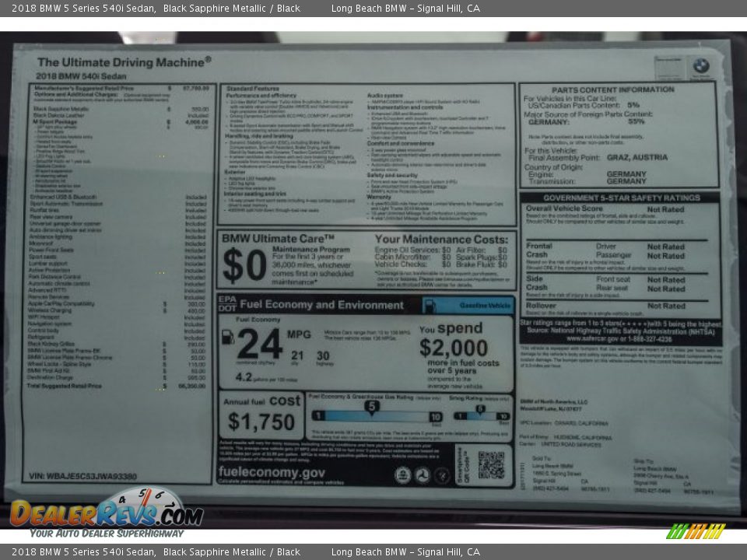
Task: Click the smog rating scale marker
Action: (480, 410)
